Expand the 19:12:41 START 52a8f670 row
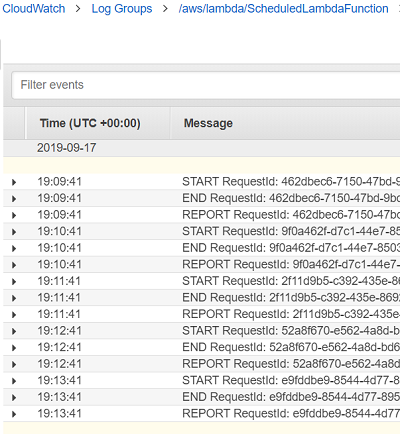This screenshot has width=400, height=434. 14,331
